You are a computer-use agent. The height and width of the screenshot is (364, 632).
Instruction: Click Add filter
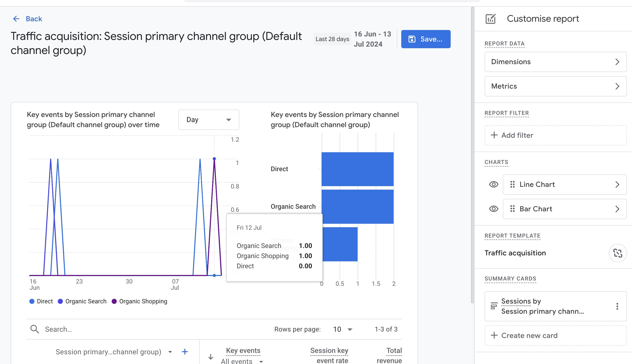pos(555,135)
